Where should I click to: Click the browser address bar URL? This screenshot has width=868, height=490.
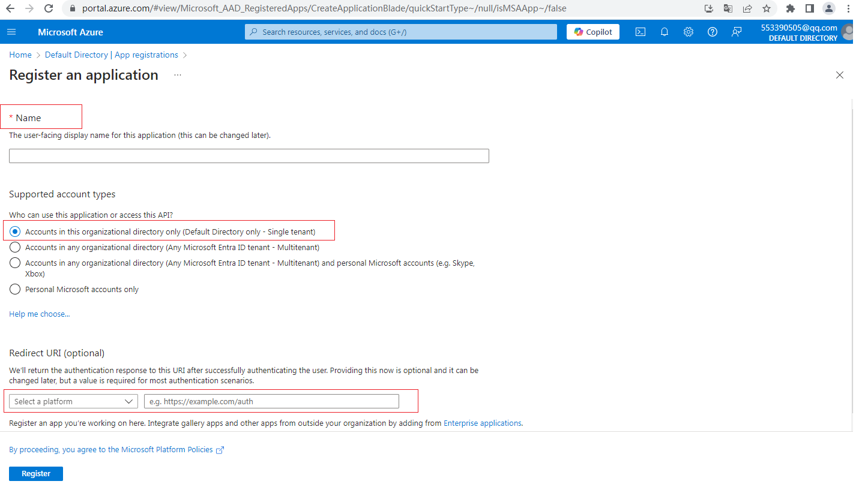[x=324, y=8]
